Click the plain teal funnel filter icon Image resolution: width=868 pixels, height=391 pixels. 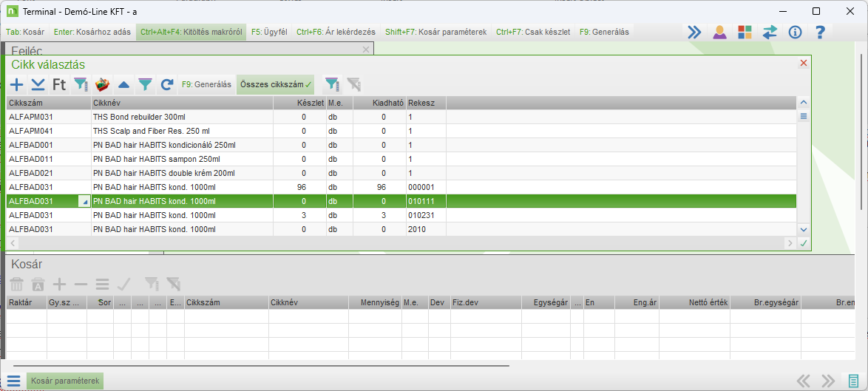[x=145, y=84]
